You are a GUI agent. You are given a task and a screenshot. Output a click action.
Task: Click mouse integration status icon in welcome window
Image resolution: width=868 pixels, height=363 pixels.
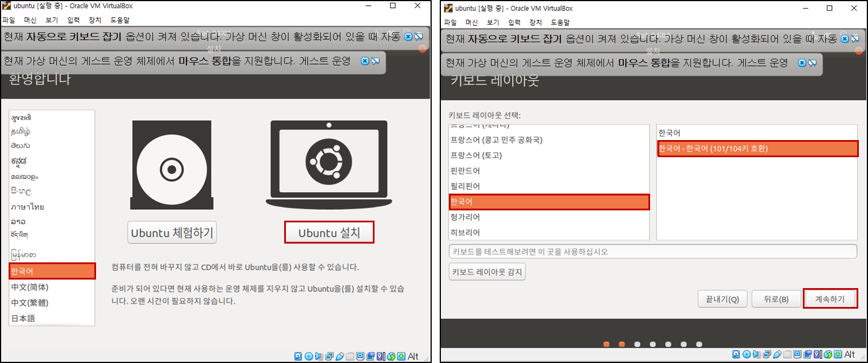point(391,356)
